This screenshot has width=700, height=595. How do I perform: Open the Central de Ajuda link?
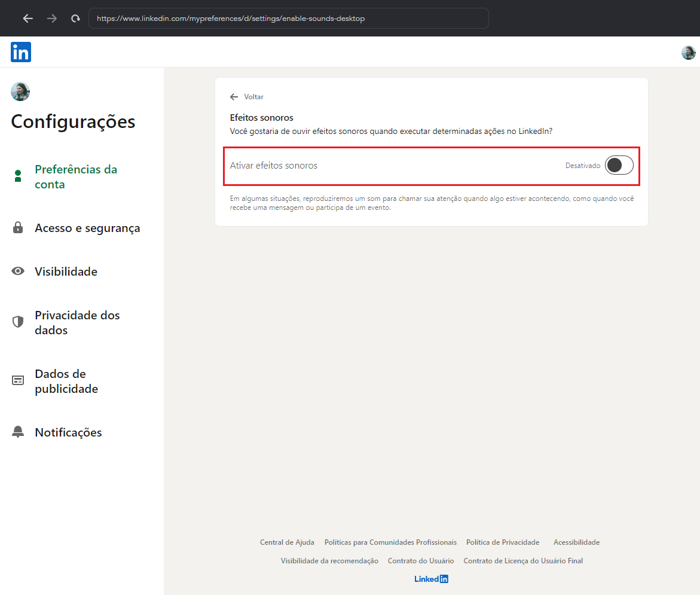(287, 542)
